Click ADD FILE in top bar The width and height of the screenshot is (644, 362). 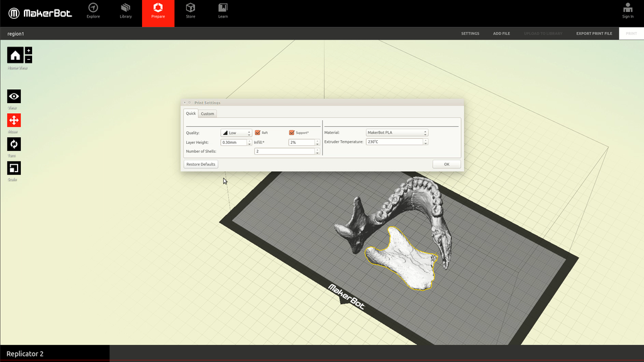(501, 34)
